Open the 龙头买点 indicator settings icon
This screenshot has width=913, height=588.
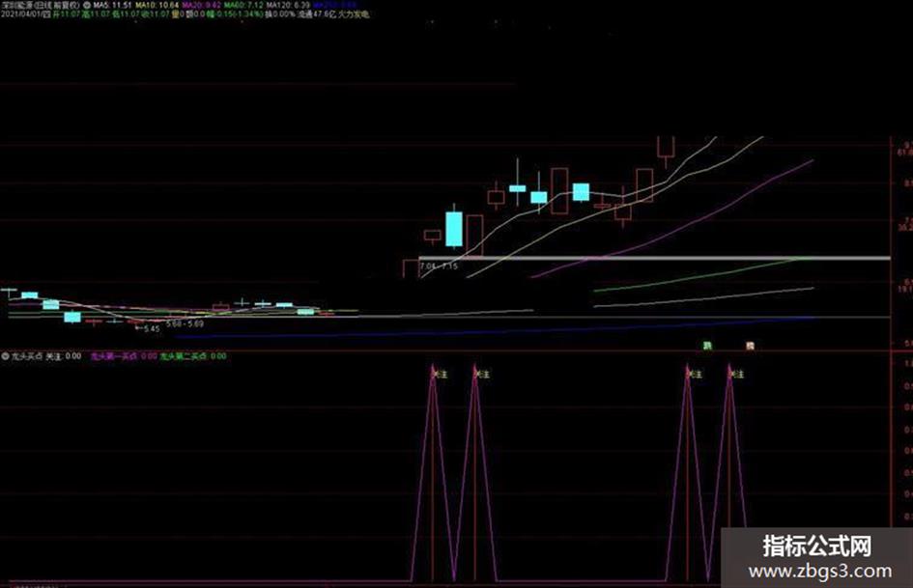coord(5,355)
